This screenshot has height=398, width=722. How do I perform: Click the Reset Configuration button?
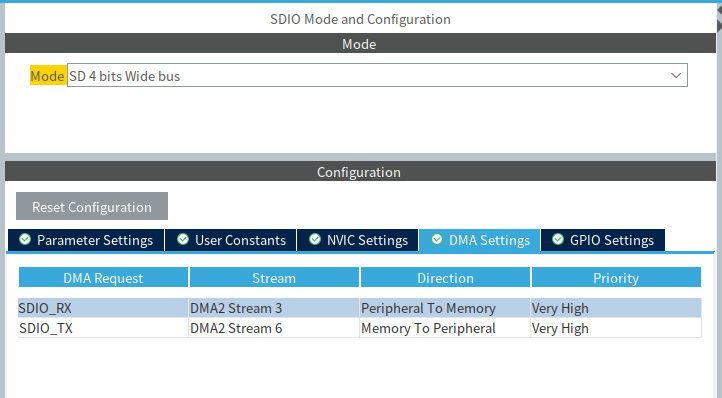click(92, 206)
